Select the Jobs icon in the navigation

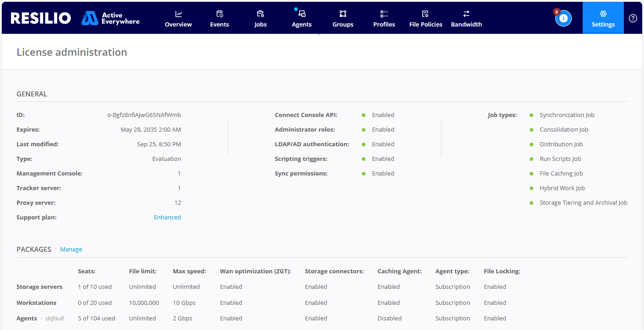click(x=260, y=14)
